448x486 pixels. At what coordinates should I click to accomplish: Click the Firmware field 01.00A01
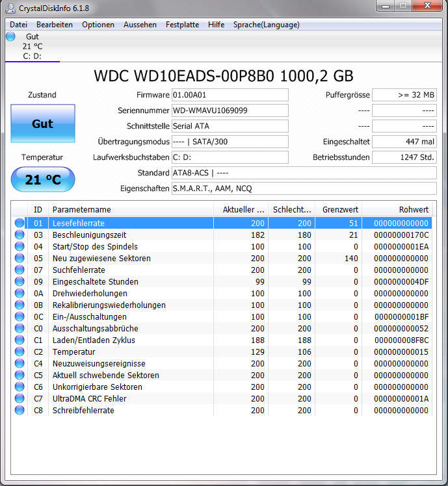(x=230, y=95)
